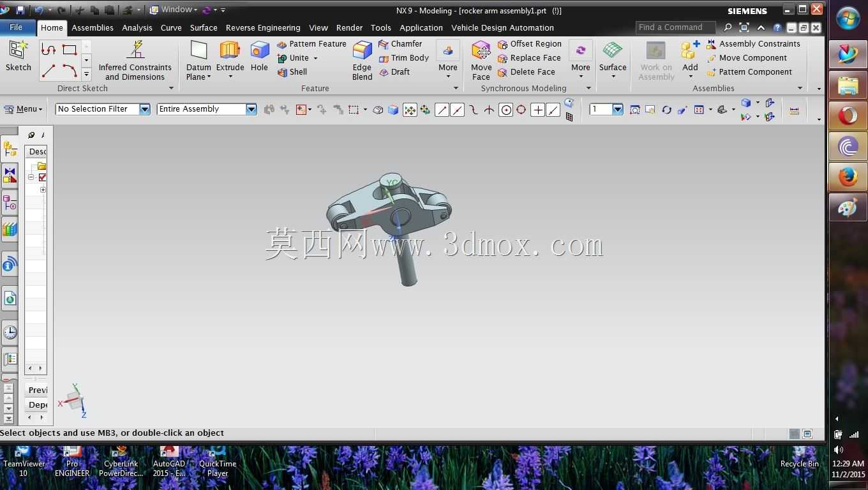Screen dimensions: 868x490
Task: Switch to the Reverse Engineering tab
Action: click(x=263, y=27)
